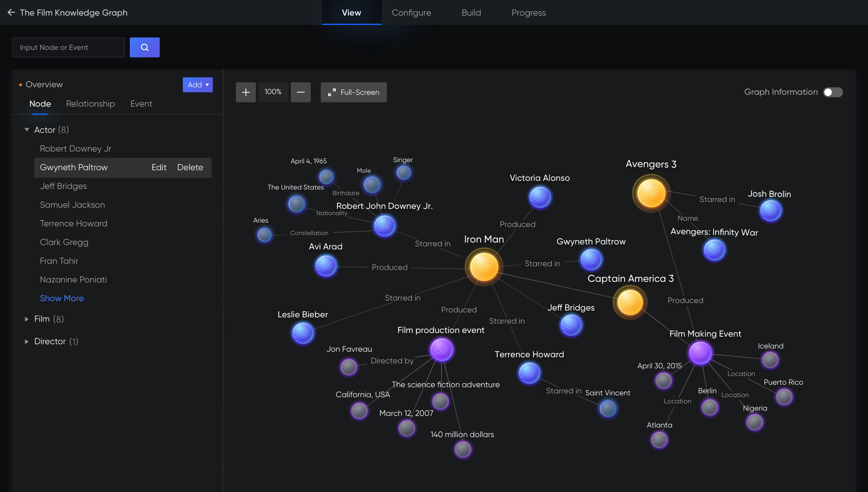
Task: Open the Add dropdown menu
Action: point(198,85)
